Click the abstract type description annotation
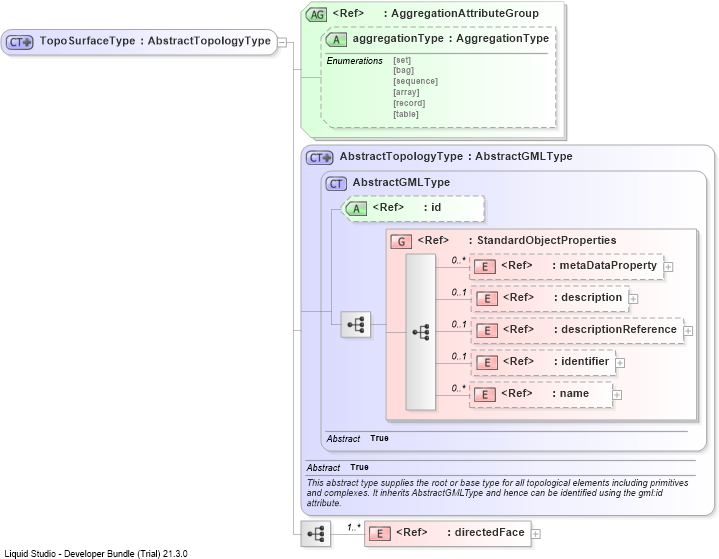 (498, 493)
